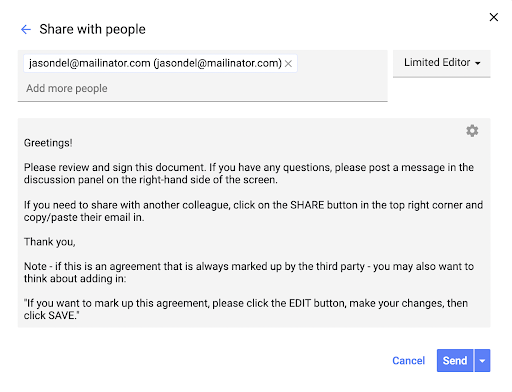Click the 'If you need to share' paragraph
This screenshot has width=512, height=392.
253,211
